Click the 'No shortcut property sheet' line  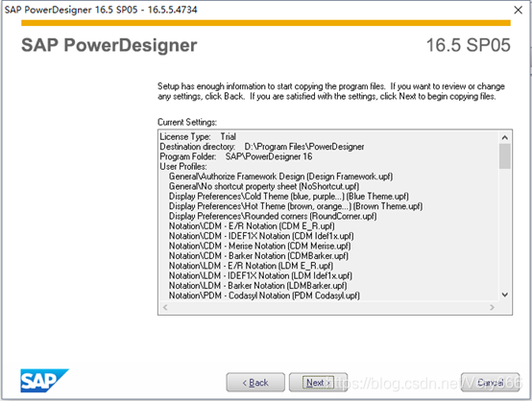(x=264, y=186)
